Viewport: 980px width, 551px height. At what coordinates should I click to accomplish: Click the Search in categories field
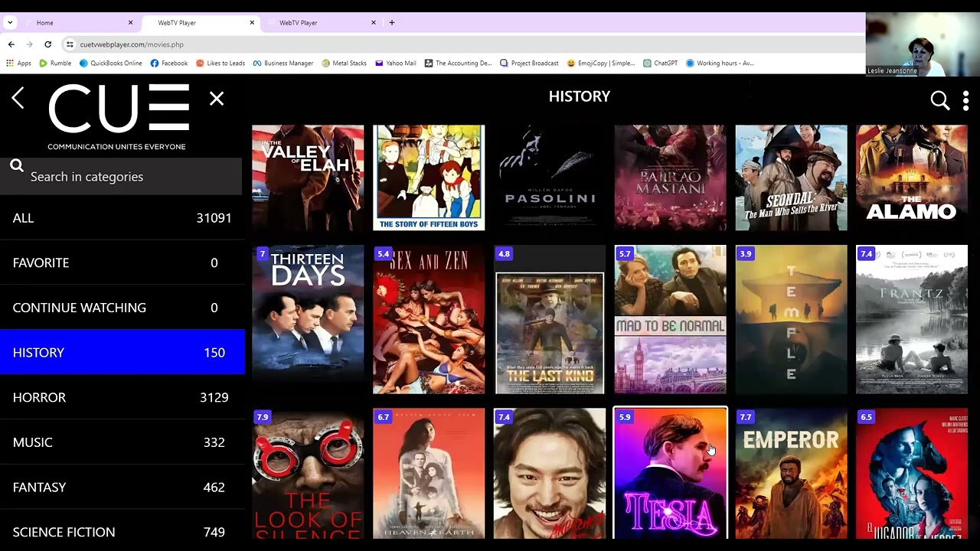(122, 177)
